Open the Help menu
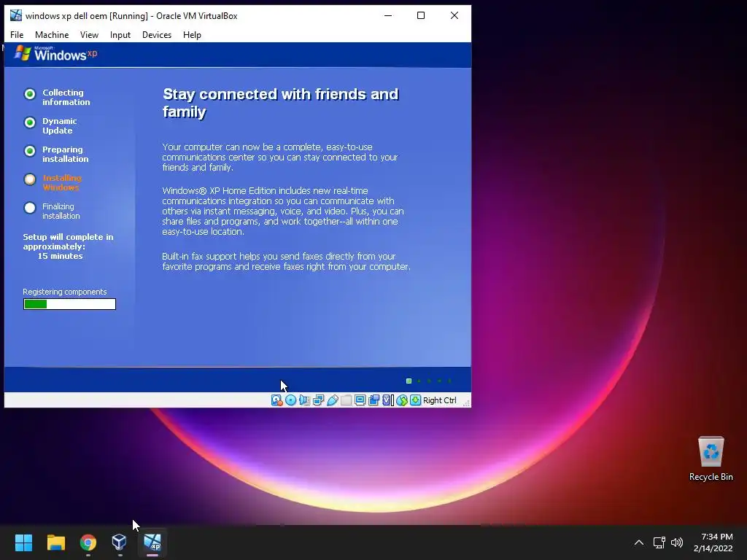 tap(192, 35)
